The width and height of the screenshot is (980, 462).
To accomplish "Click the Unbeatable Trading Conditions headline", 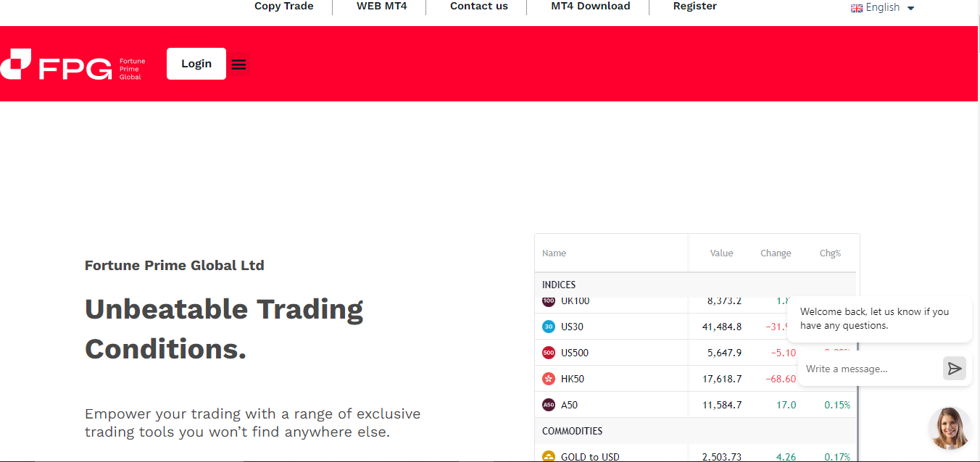I will click(224, 329).
